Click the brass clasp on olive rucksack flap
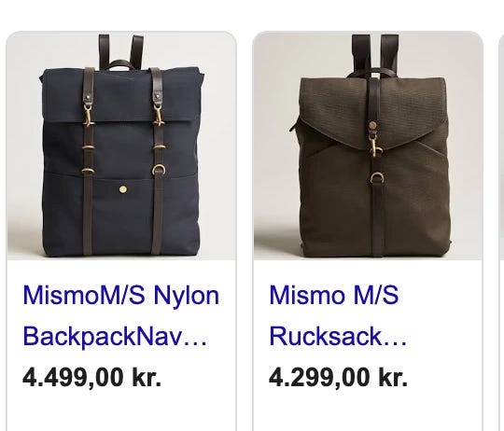Image resolution: width=504 pixels, height=431 pixels. click(375, 145)
